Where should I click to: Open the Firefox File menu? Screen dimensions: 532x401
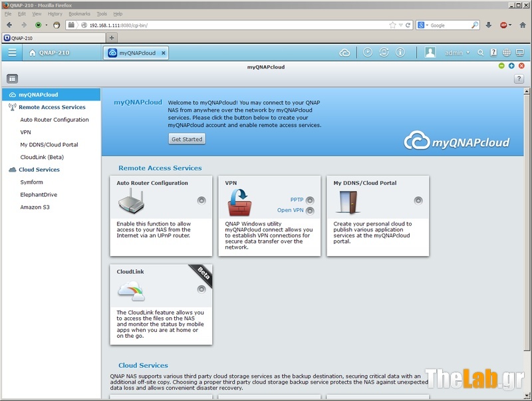pos(8,14)
